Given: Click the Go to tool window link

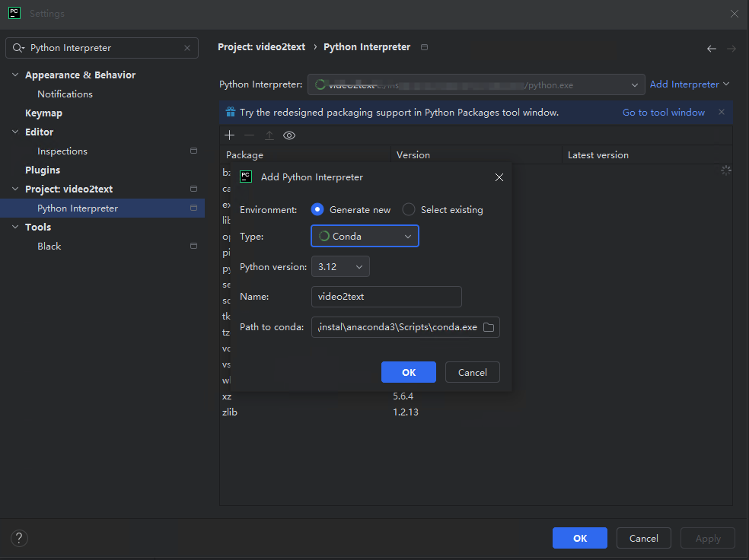Looking at the screenshot, I should coord(664,112).
